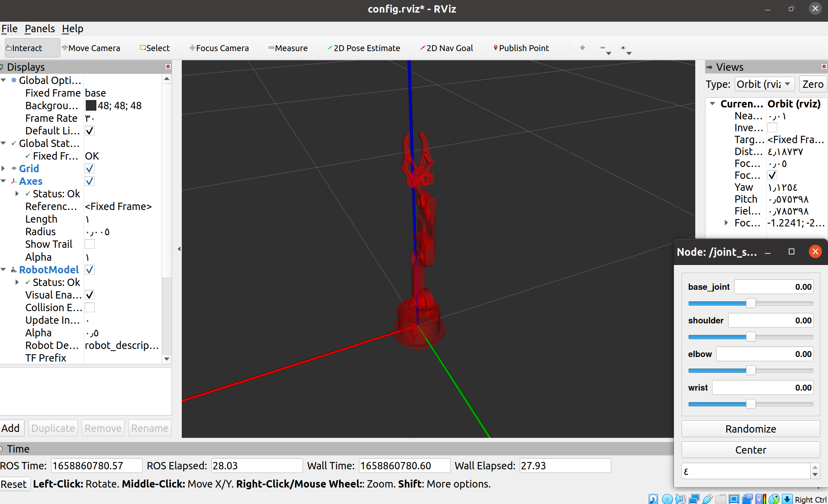Screen dimensions: 828x504
Task: Open the File menu
Action: pyautogui.click(x=9, y=28)
